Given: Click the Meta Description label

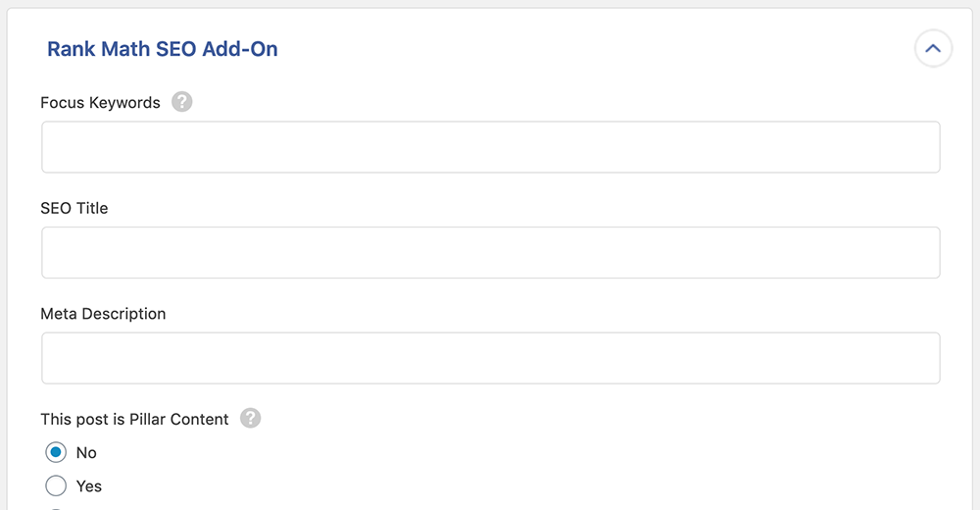Looking at the screenshot, I should [x=103, y=314].
